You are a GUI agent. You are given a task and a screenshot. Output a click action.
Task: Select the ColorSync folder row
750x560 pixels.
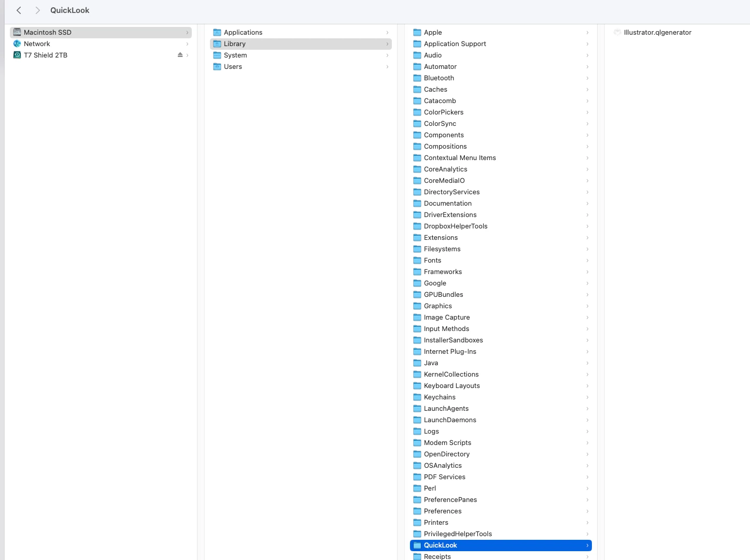tap(501, 123)
